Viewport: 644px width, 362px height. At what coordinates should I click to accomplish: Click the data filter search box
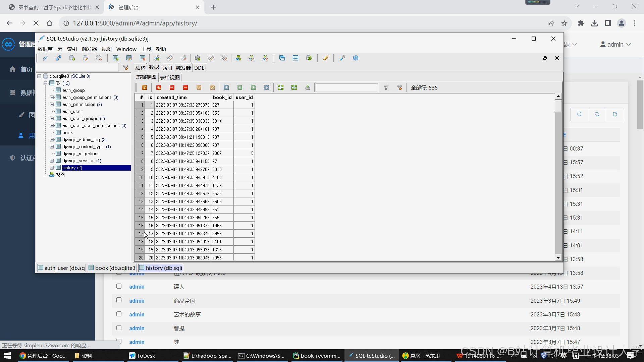tap(347, 87)
